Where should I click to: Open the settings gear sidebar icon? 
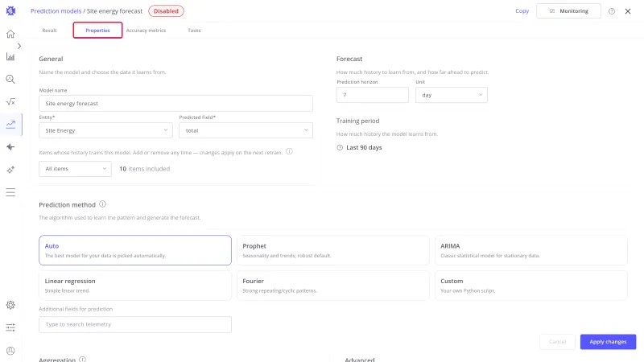[x=10, y=305]
